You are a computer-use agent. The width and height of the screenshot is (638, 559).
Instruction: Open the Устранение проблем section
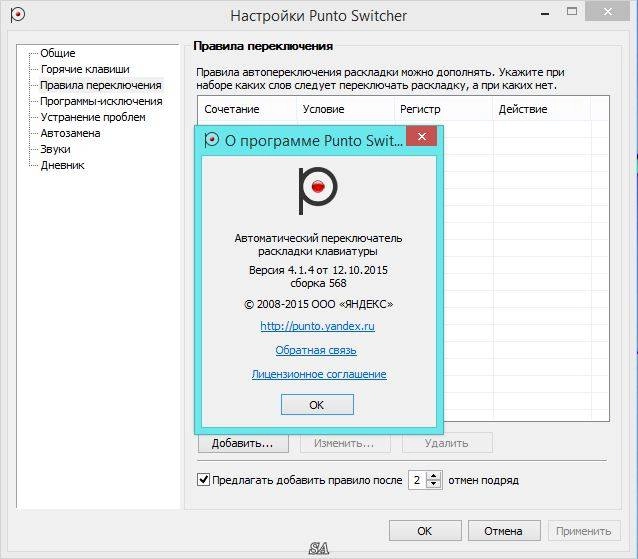point(93,117)
